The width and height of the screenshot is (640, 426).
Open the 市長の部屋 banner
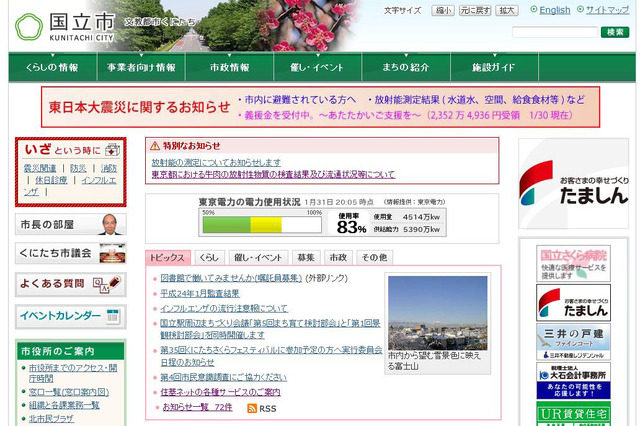pyautogui.click(x=71, y=224)
